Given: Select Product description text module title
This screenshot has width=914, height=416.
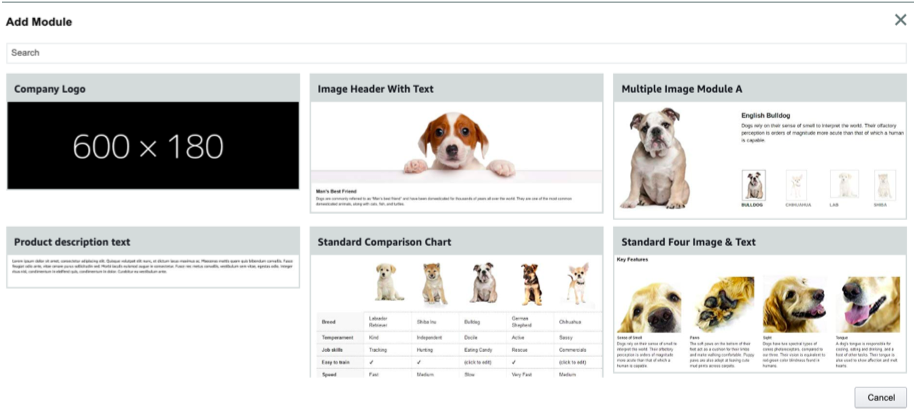Looking at the screenshot, I should (x=72, y=242).
